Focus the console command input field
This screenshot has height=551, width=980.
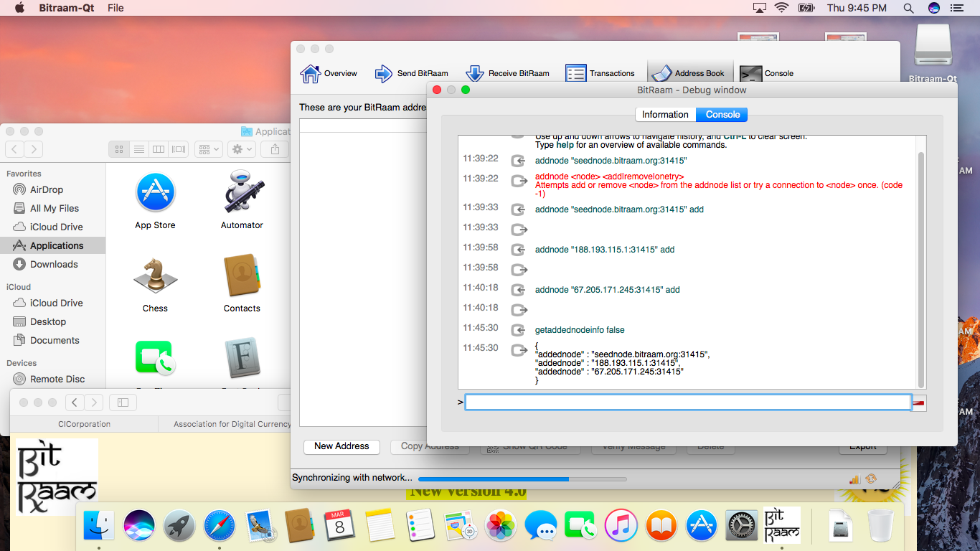pyautogui.click(x=687, y=402)
